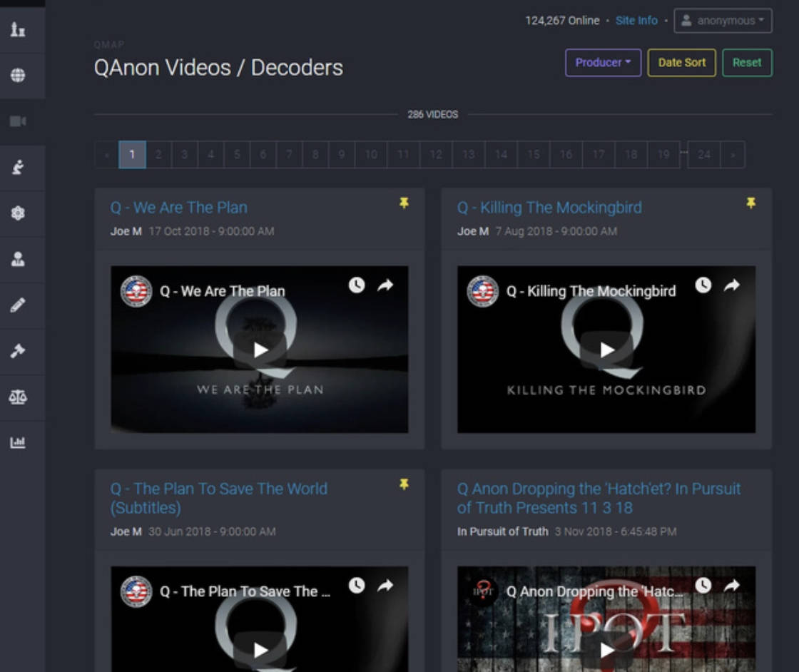Open the 'Q - We Are The Plan' title link

(x=179, y=208)
